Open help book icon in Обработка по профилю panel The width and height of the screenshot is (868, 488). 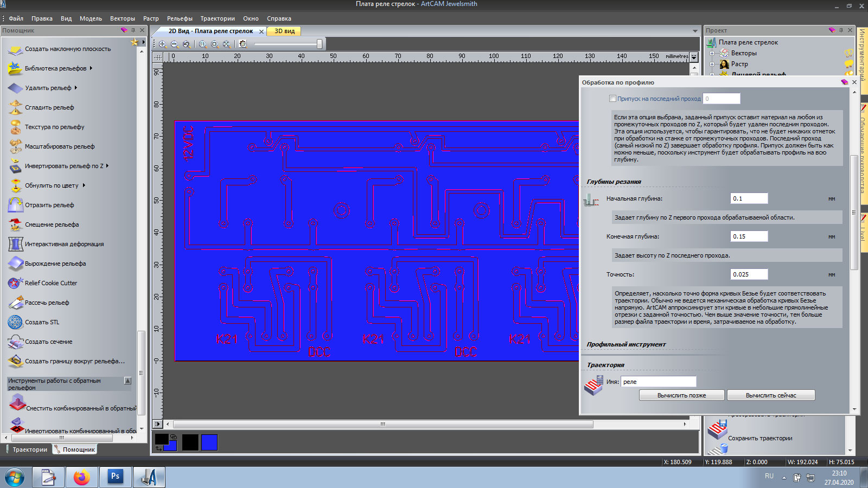(x=844, y=82)
